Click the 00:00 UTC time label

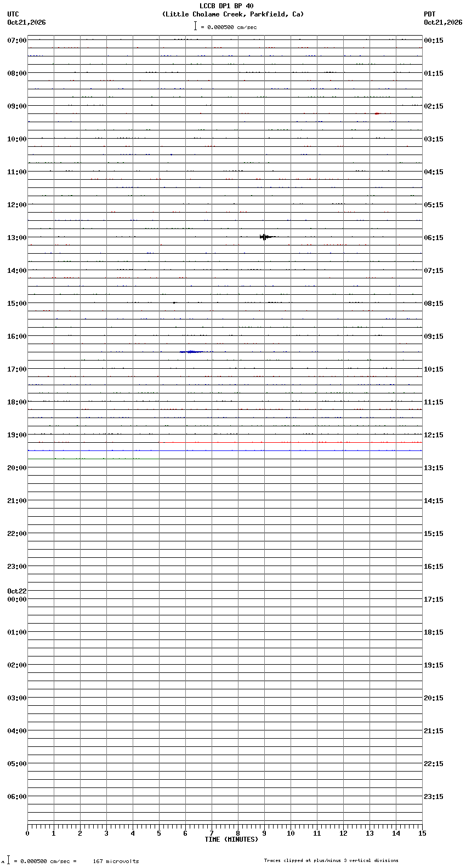17,599
